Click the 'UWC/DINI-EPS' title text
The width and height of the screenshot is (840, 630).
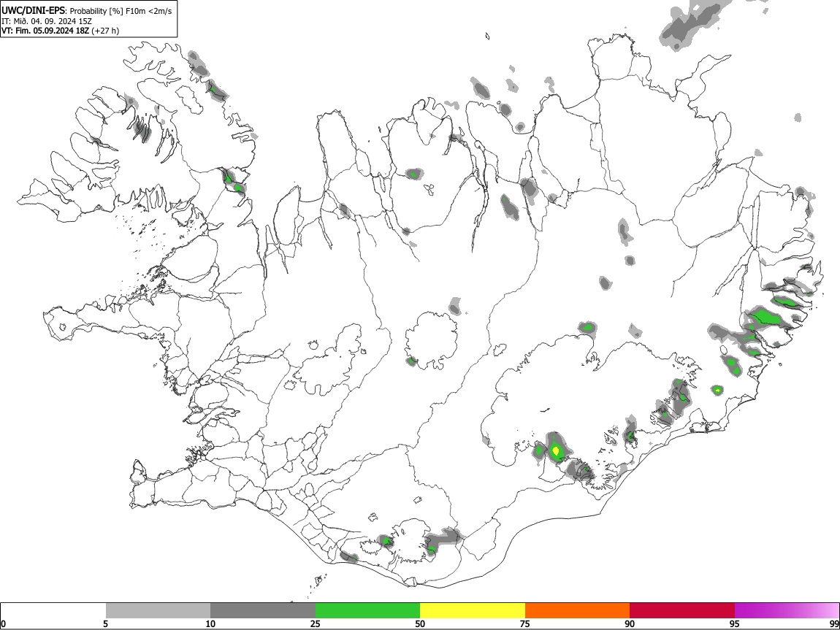pos(33,10)
